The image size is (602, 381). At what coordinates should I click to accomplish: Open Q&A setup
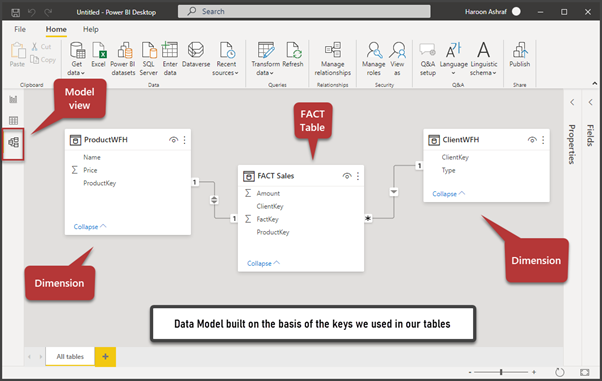[x=428, y=59]
